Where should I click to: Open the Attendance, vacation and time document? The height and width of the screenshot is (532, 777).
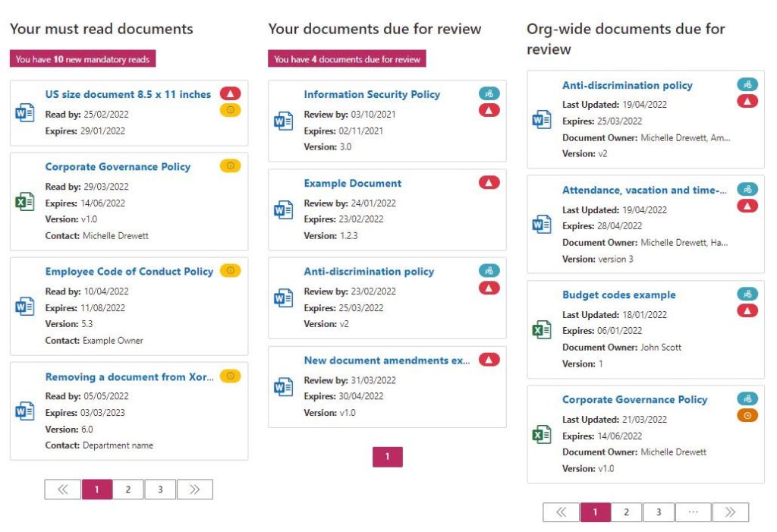644,190
